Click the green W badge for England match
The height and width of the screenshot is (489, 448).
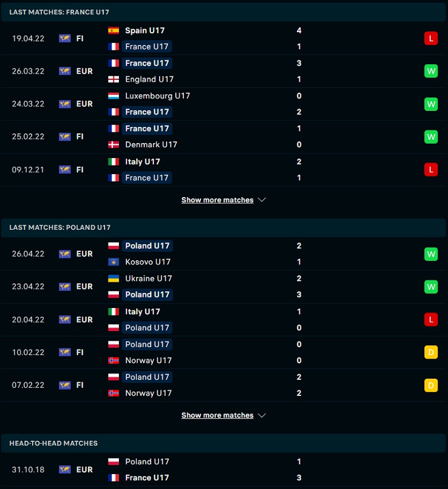[x=431, y=71]
